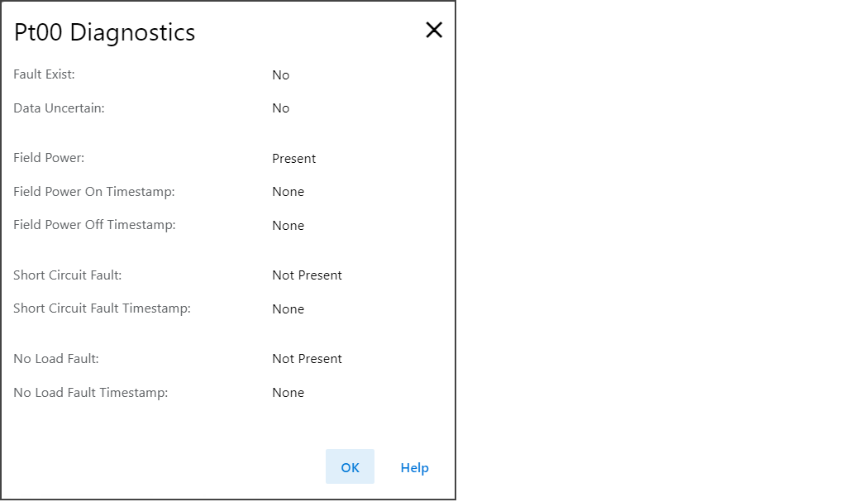Open the Help link

coord(414,467)
